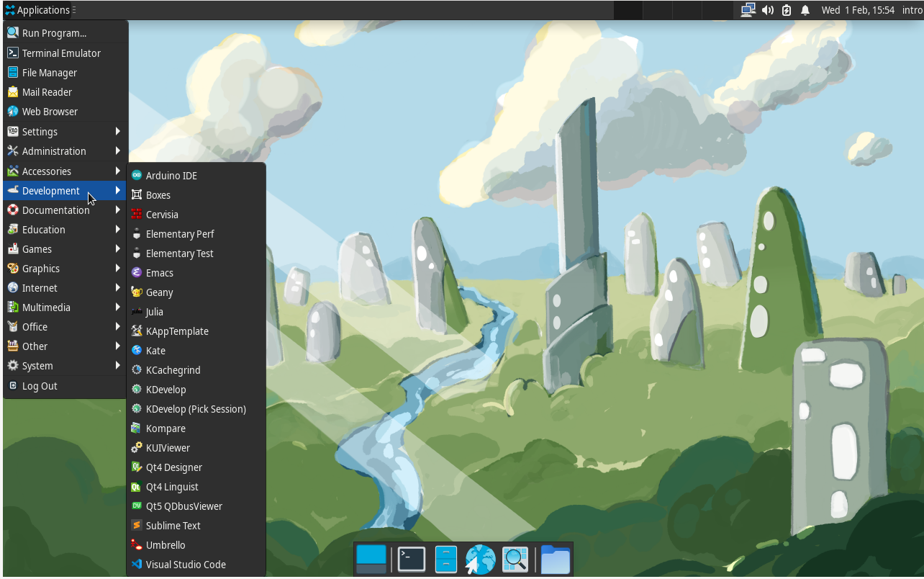This screenshot has width=924, height=579.
Task: Click the Geany teapot icon
Action: tap(136, 292)
